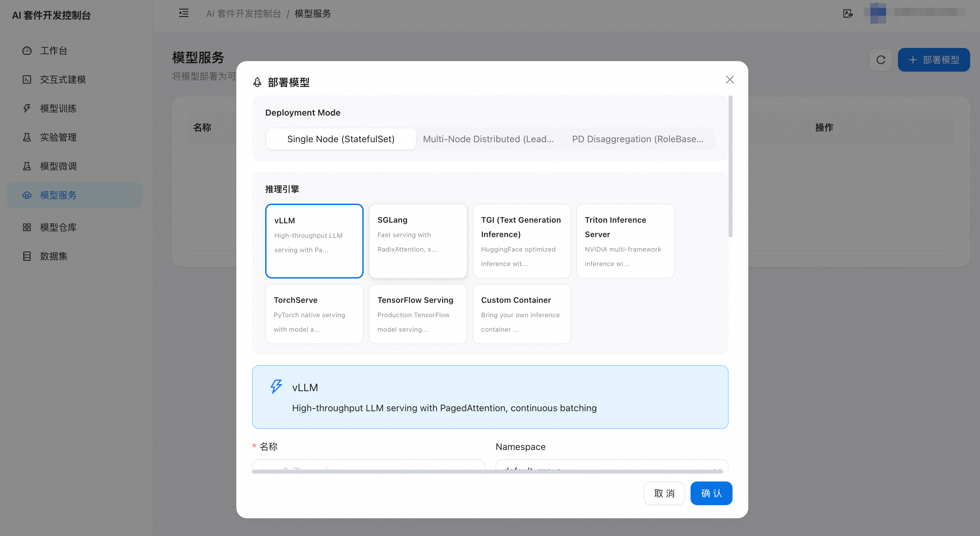
Task: Click the rocket icon in dialog title
Action: point(257,82)
